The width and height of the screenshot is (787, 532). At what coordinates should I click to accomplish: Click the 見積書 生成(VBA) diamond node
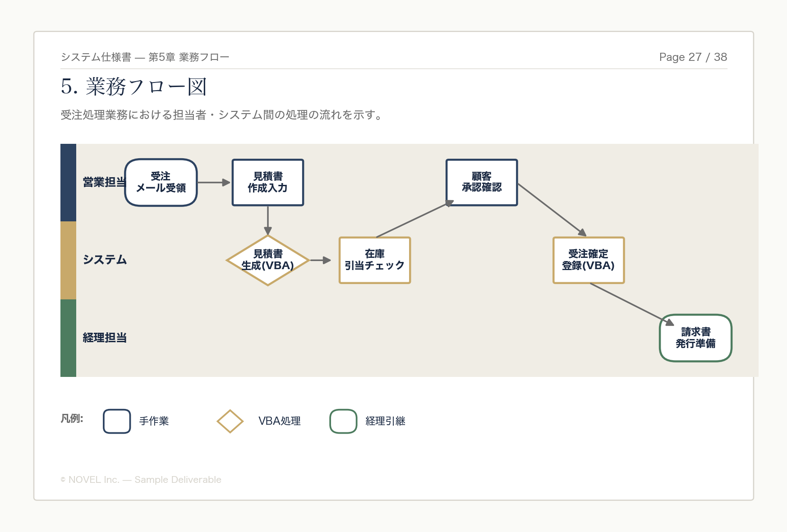click(x=268, y=260)
